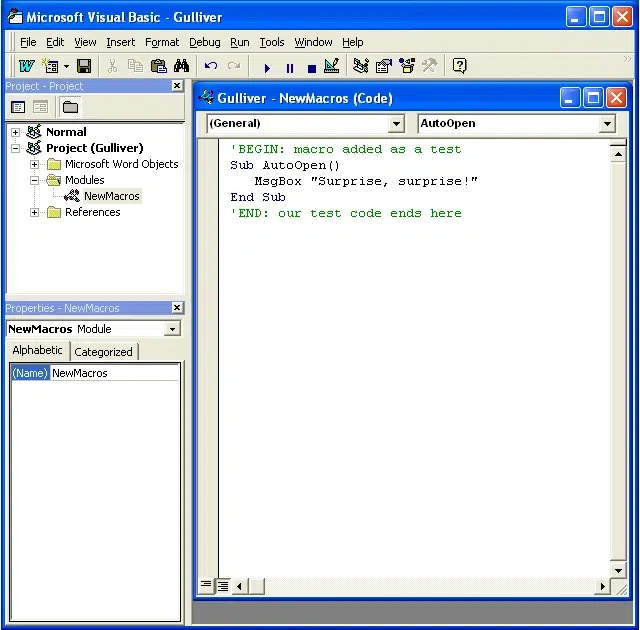Select the Microsoft Word Objects folder
640x630 pixels.
(122, 164)
